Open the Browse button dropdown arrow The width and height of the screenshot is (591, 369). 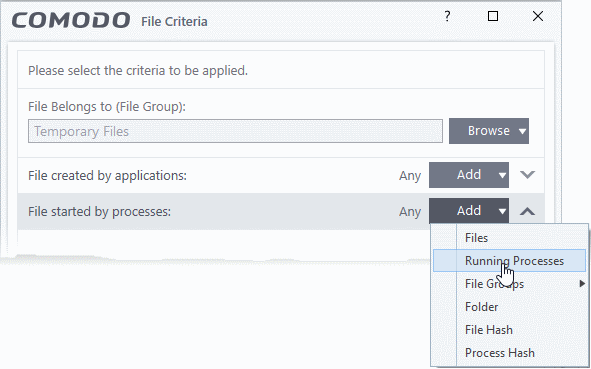point(522,131)
